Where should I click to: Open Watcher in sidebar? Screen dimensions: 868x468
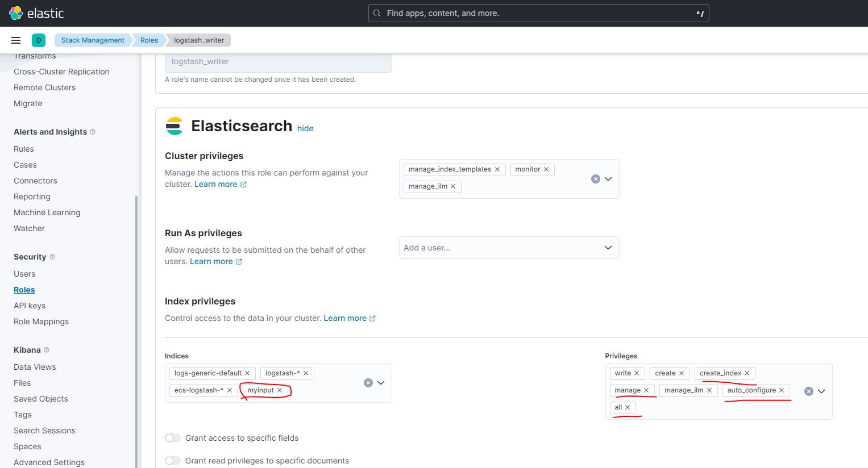[29, 228]
